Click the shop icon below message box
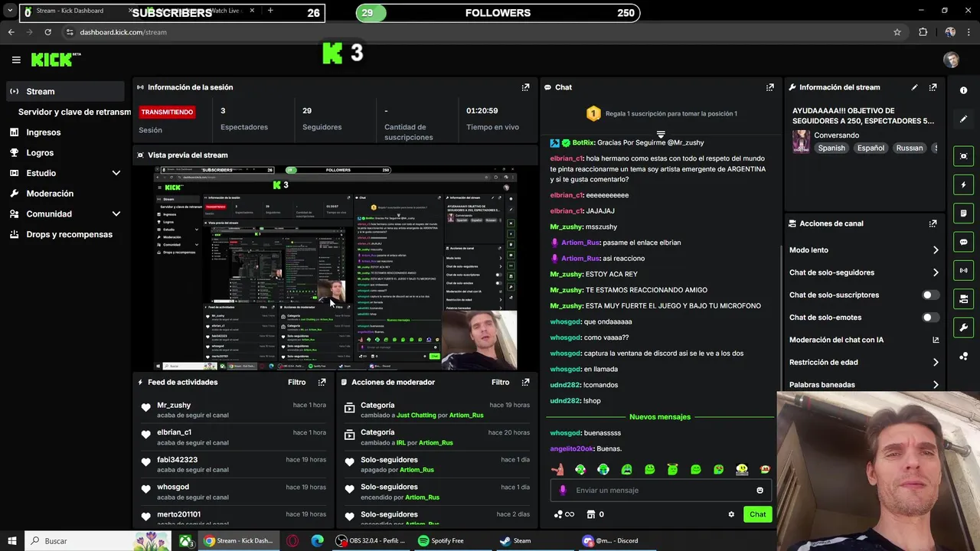Screen dimensions: 980x551 pos(590,514)
